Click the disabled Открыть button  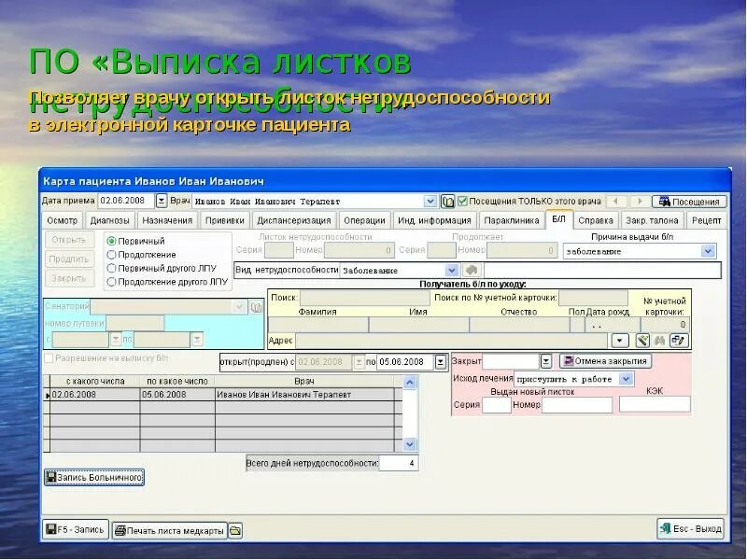(x=68, y=240)
